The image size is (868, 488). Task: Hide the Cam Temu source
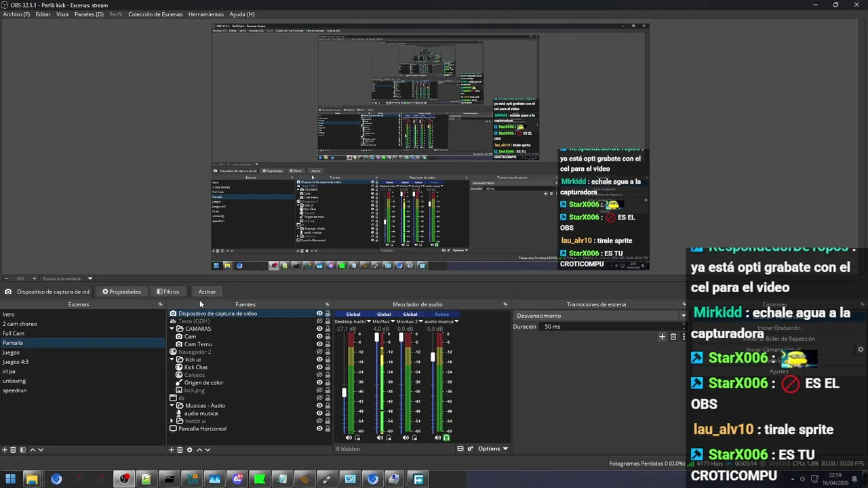pyautogui.click(x=319, y=344)
